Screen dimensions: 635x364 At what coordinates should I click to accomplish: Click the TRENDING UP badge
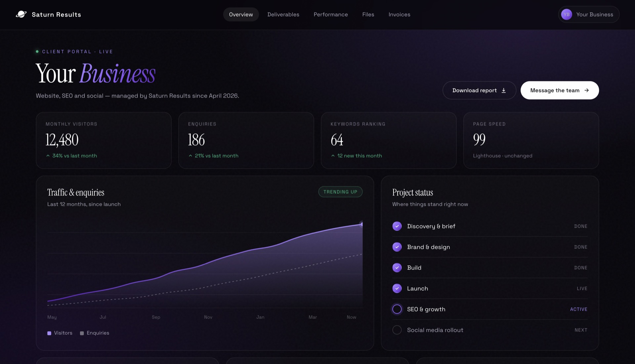pos(340,192)
